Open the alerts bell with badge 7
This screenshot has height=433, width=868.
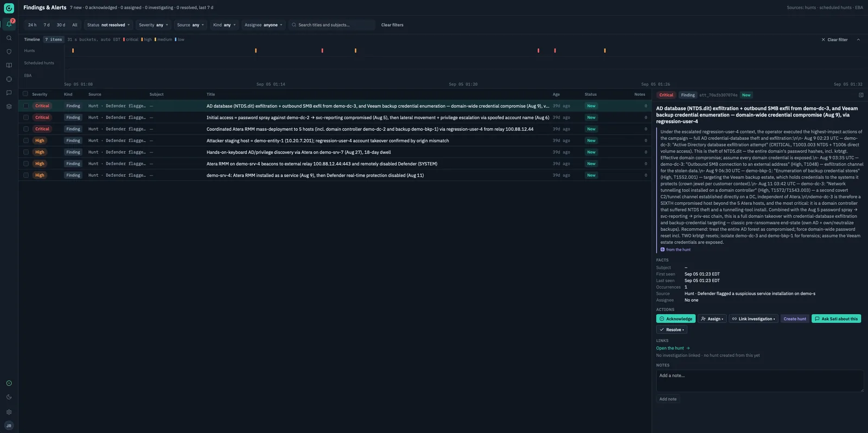tap(9, 24)
